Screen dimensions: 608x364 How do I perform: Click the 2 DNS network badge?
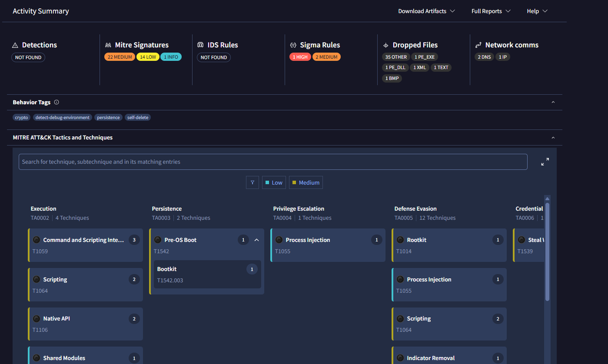[x=484, y=57]
